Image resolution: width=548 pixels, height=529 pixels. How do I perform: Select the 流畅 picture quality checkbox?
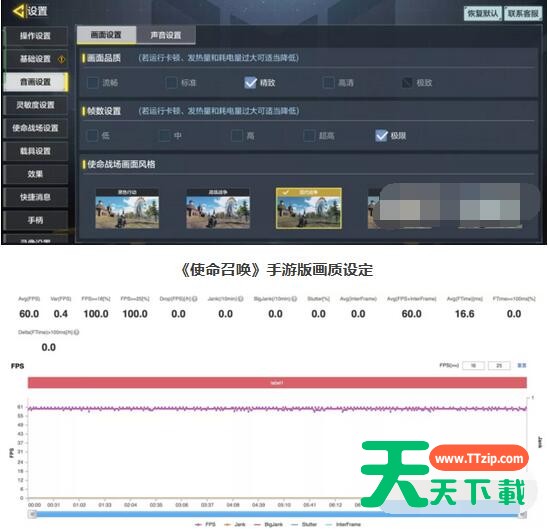93,83
